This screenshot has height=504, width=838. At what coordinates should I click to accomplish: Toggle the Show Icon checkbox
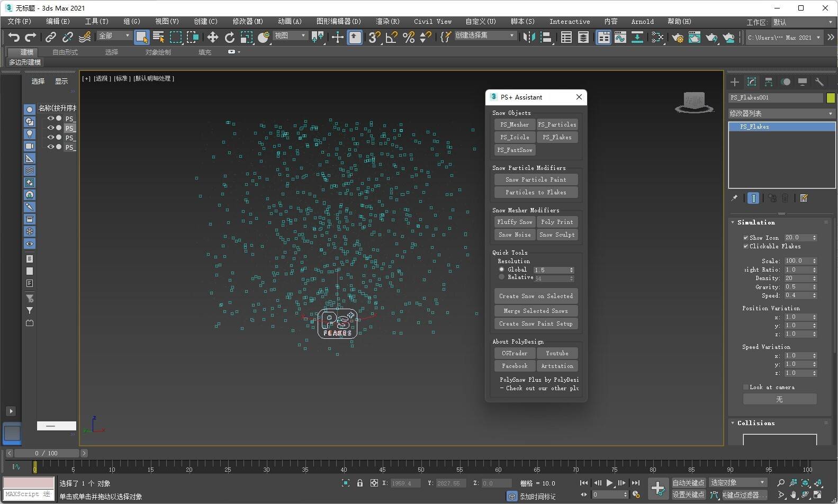click(746, 238)
